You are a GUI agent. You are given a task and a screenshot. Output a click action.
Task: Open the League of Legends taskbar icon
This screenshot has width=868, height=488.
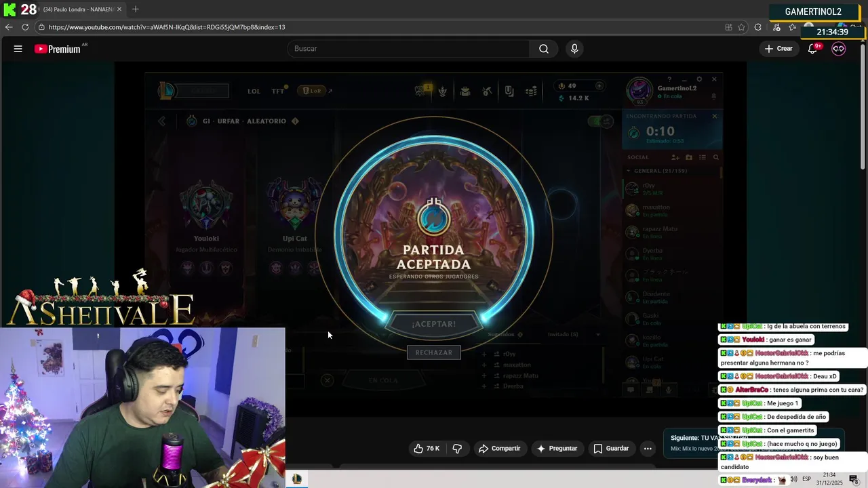coord(297,479)
